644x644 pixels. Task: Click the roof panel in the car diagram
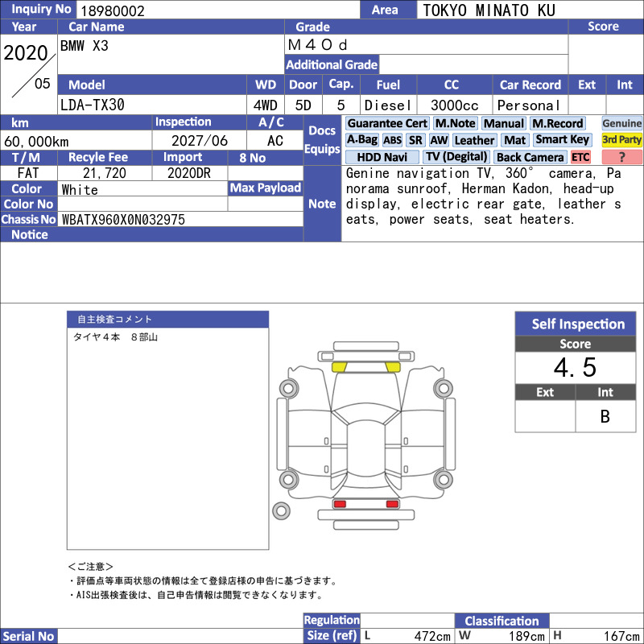366,447
